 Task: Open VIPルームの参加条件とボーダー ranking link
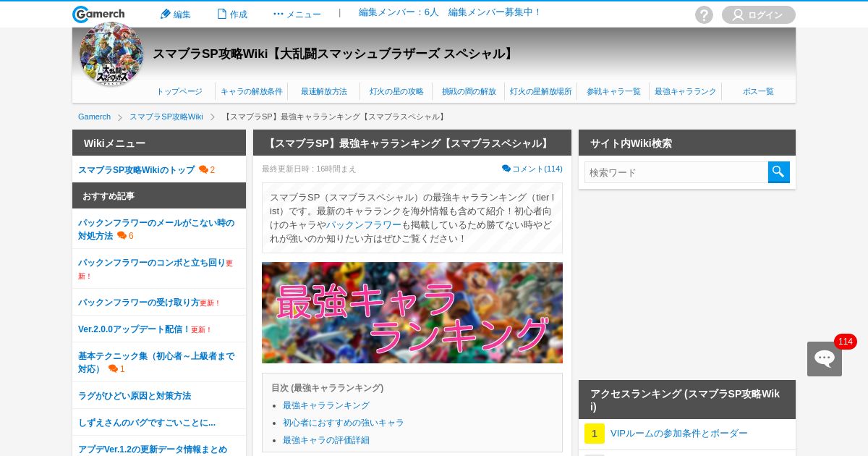coord(679,434)
